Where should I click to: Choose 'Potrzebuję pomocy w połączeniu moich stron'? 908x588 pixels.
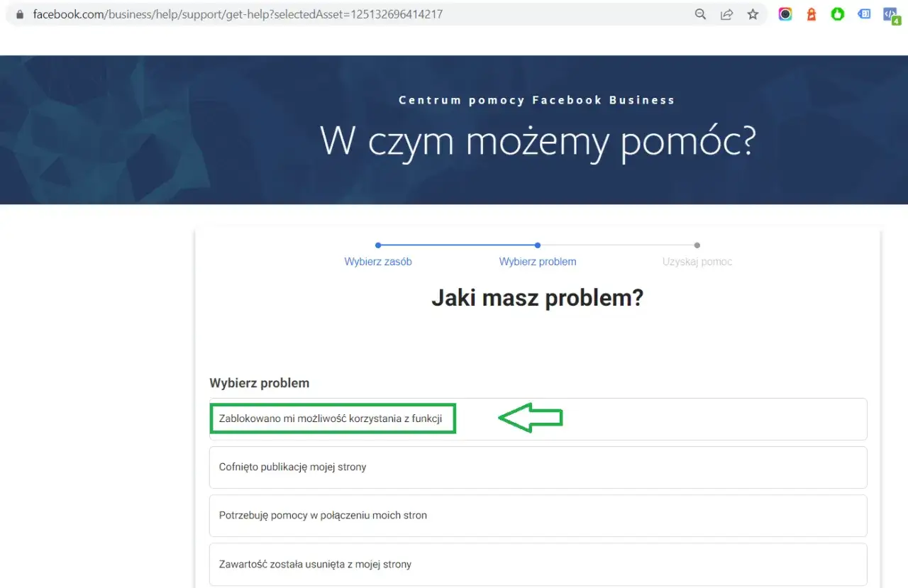click(538, 516)
